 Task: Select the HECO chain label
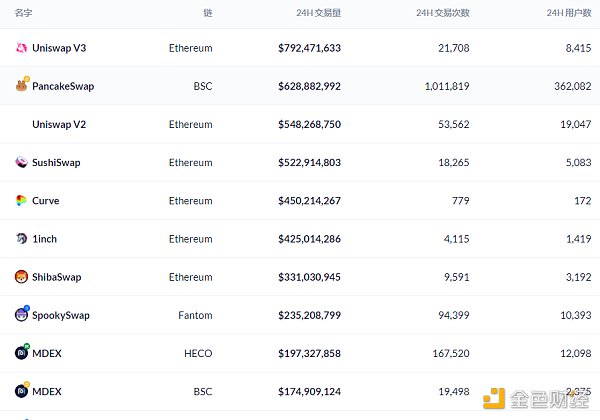199,353
